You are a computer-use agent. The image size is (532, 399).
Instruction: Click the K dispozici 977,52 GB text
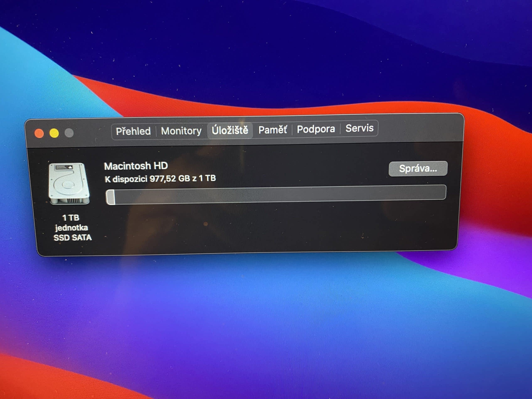(x=160, y=179)
